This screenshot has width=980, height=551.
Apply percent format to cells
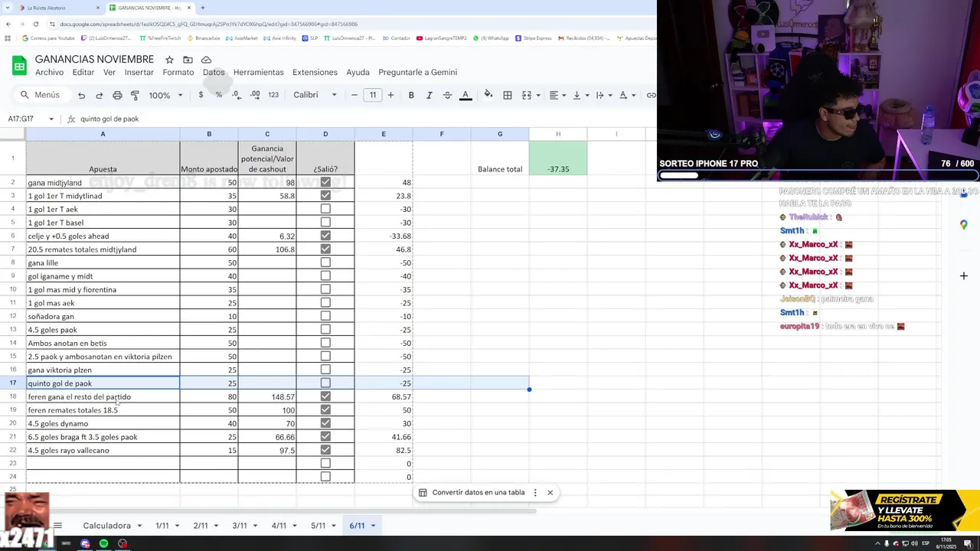[219, 95]
